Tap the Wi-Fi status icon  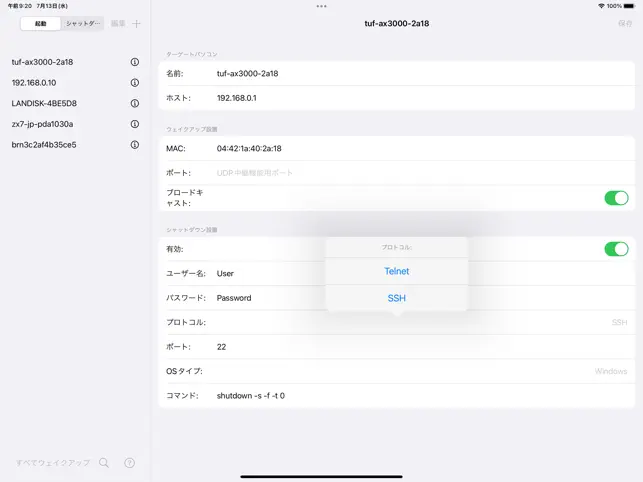coord(601,6)
